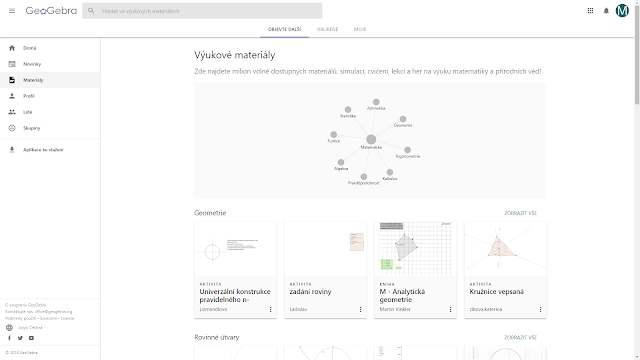The width and height of the screenshot is (640, 360).
Task: Select the Geometrie topic node in graph
Action: point(403,119)
